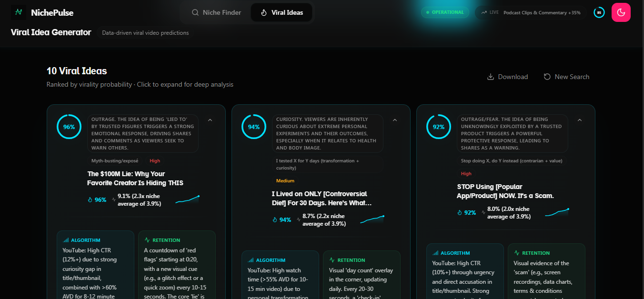This screenshot has height=299, width=644.
Task: Select the flame icon in Viral Ideas tab
Action: [263, 12]
